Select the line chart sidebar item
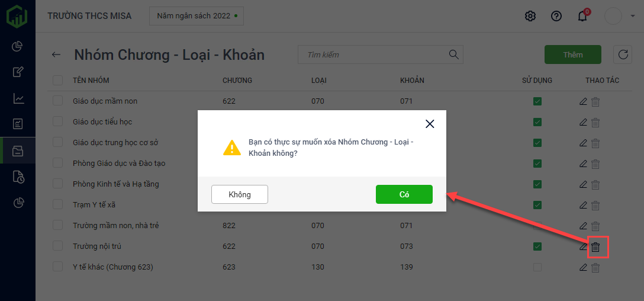The width and height of the screenshot is (644, 301). pos(18,98)
